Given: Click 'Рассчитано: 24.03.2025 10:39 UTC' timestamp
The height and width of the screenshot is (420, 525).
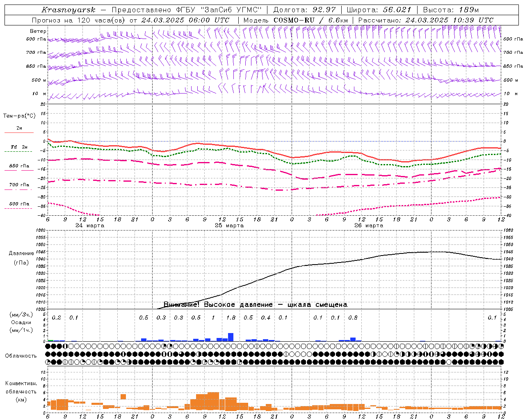Looking at the screenshot, I should 426,20.
